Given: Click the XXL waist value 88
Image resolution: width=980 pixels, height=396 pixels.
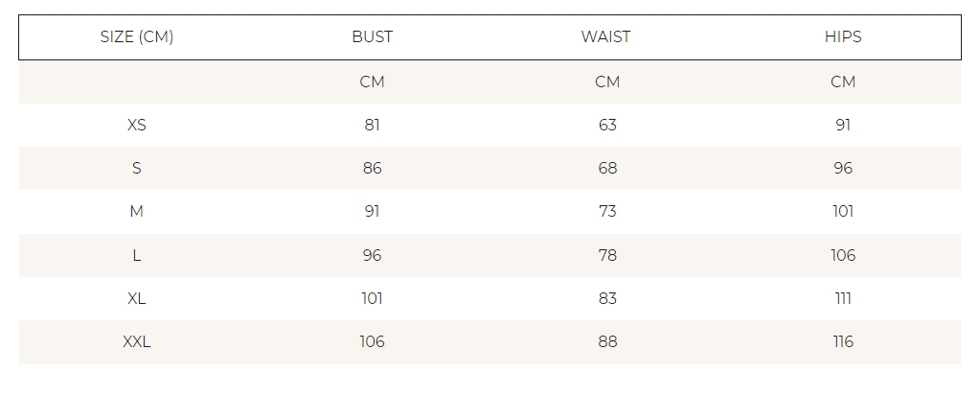Looking at the screenshot, I should point(607,341).
